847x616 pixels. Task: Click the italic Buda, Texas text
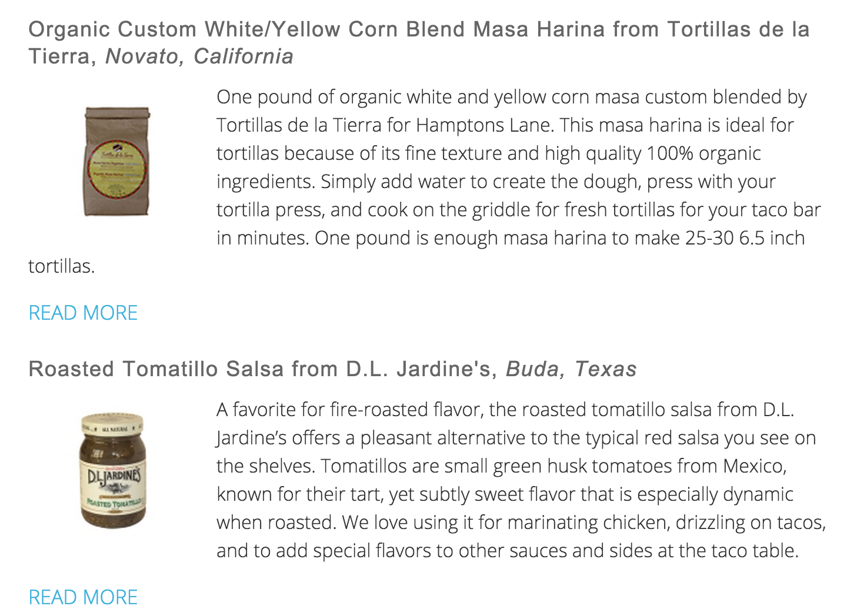[571, 369]
